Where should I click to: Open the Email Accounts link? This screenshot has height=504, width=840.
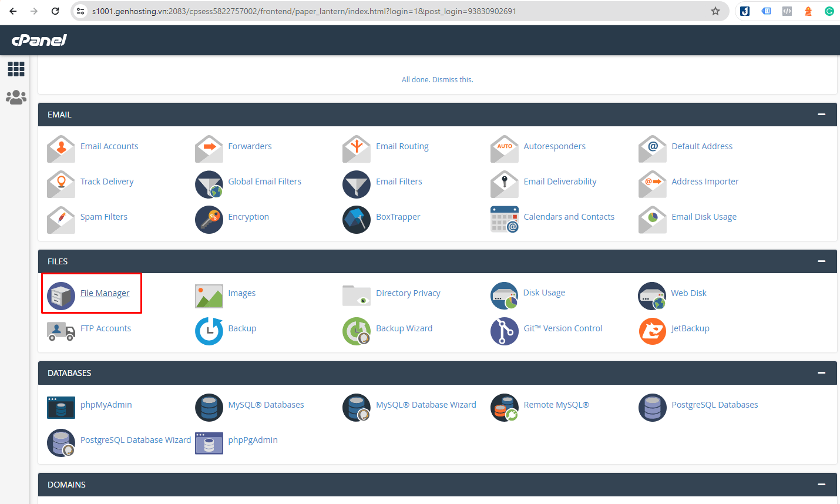click(x=109, y=146)
